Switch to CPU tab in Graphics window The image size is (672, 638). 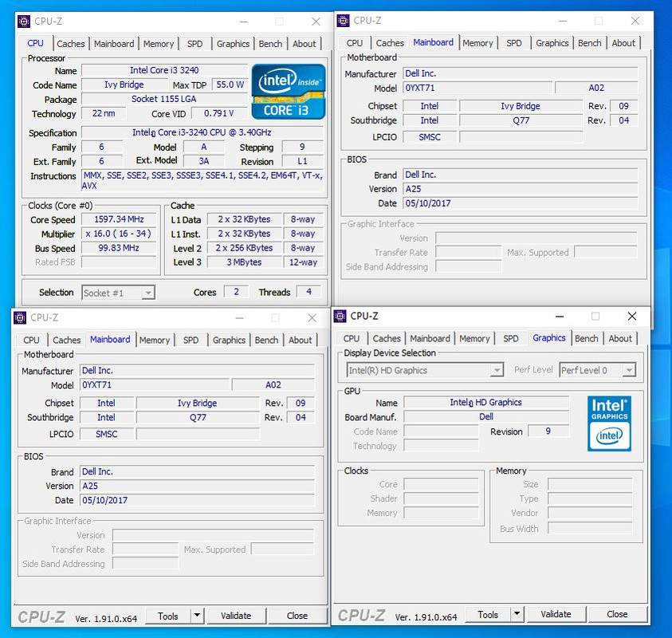tap(352, 338)
